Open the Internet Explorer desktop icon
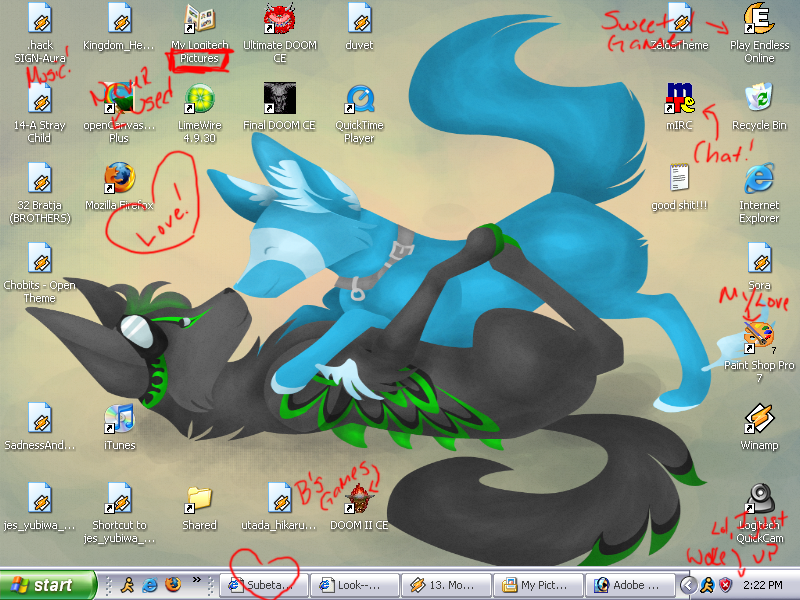This screenshot has height=600, width=800. pos(759,179)
